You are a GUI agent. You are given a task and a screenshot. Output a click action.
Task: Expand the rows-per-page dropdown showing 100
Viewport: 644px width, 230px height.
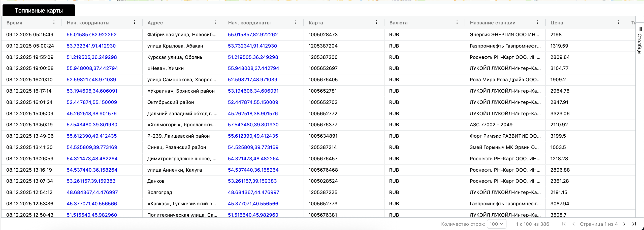coord(496,224)
